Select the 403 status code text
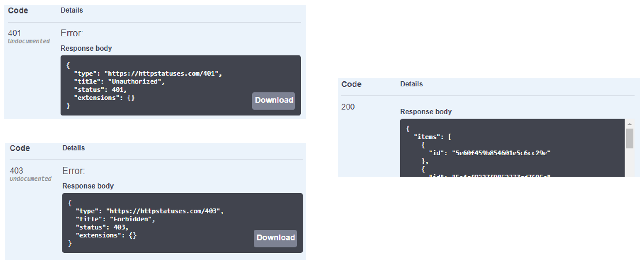 (16, 171)
